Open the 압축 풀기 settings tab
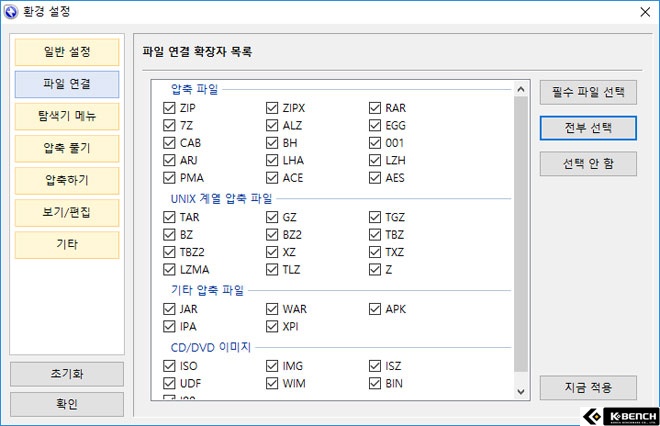 tap(67, 148)
